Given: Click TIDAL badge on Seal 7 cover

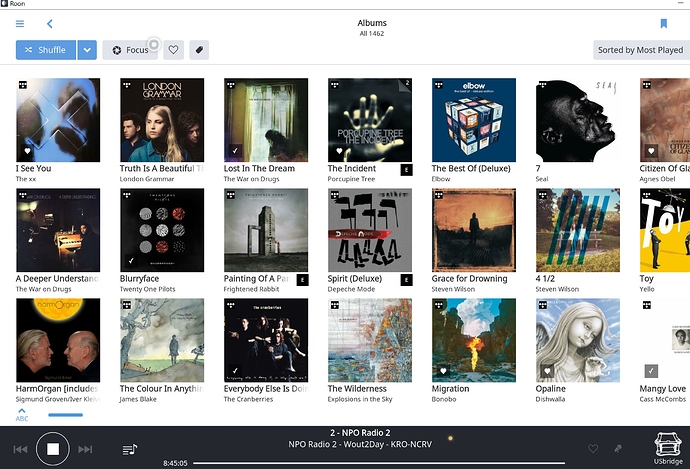Looking at the screenshot, I should click(x=543, y=85).
